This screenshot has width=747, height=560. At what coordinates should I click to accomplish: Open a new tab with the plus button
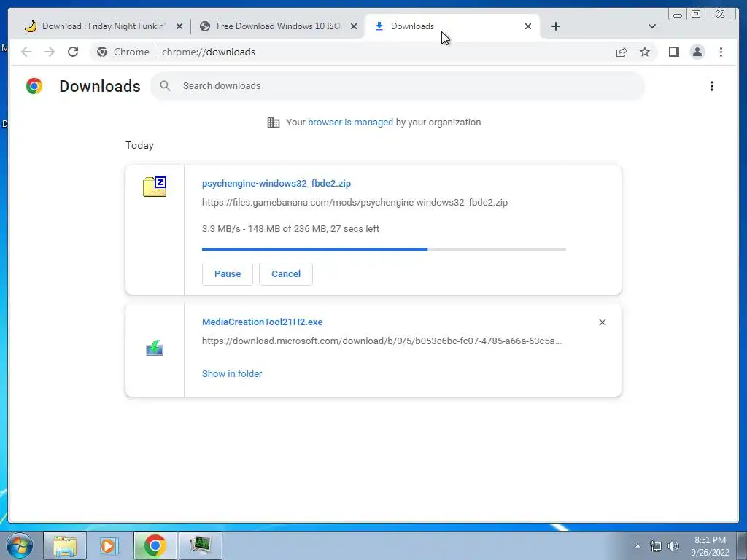point(555,26)
